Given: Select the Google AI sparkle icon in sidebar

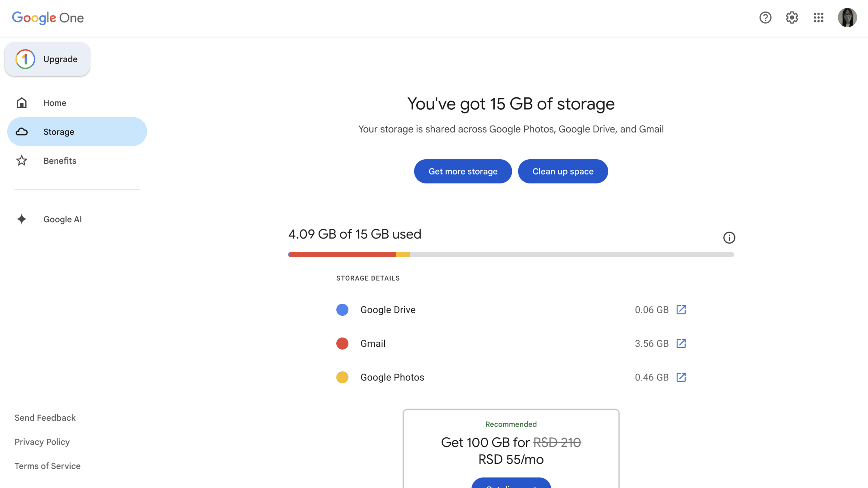Looking at the screenshot, I should point(22,219).
